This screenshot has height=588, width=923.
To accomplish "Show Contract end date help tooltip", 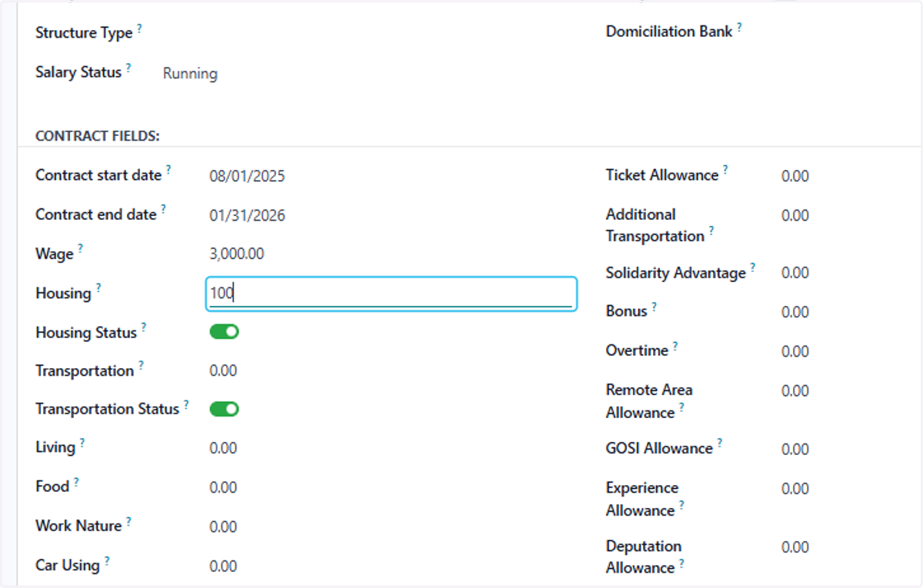I will [x=163, y=210].
